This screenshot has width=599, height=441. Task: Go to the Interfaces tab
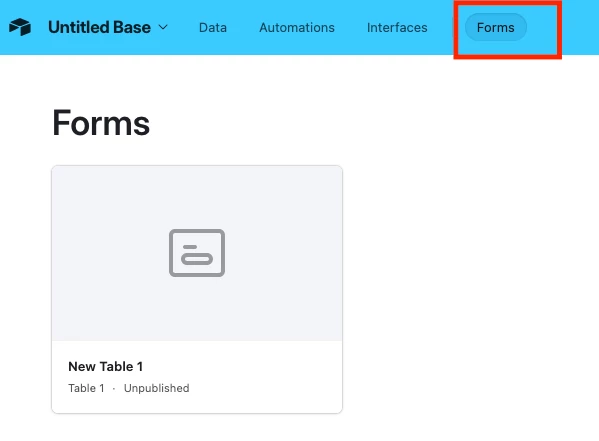pos(397,28)
